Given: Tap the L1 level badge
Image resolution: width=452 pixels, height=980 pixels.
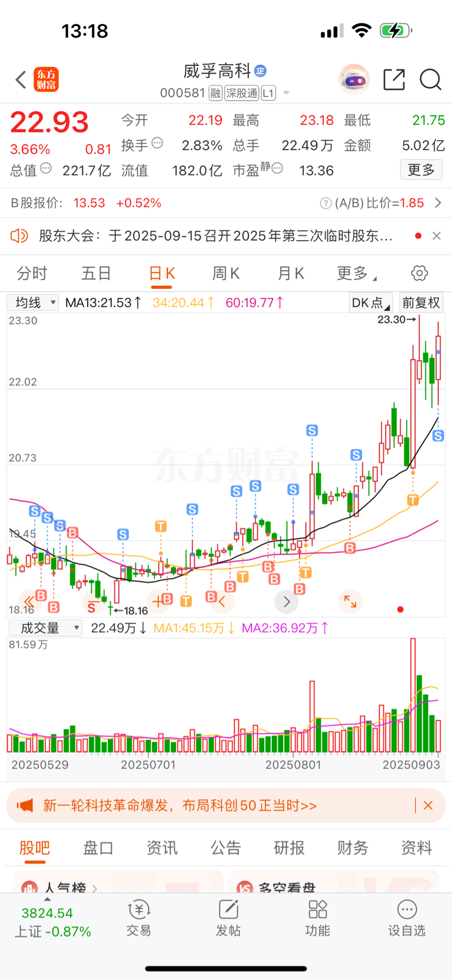Looking at the screenshot, I should (x=268, y=93).
